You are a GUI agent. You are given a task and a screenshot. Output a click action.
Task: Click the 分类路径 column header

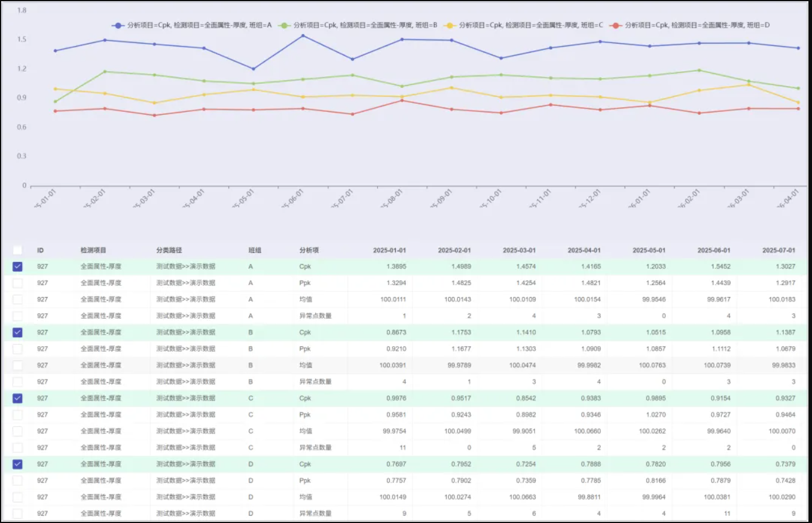coord(169,250)
